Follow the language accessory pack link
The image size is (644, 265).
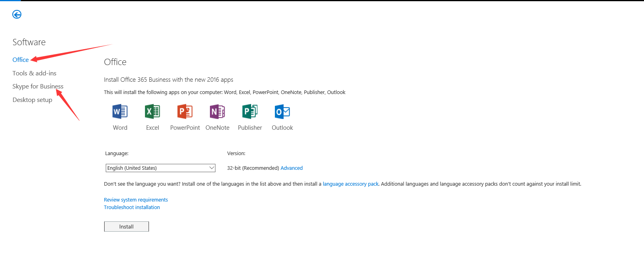click(351, 184)
